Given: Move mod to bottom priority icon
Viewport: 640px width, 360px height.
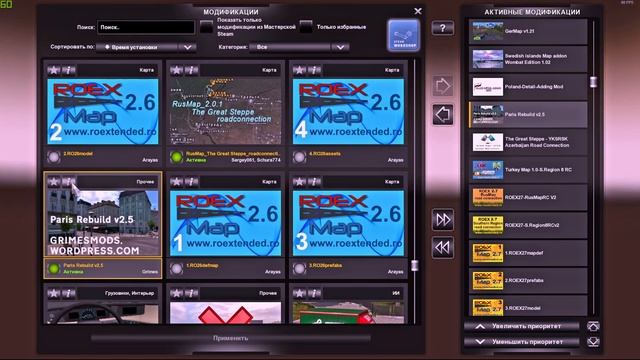Looking at the screenshot, I should [x=593, y=342].
